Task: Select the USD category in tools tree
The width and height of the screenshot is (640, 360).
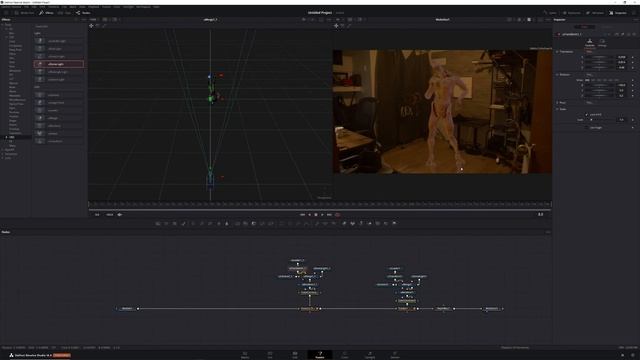Action: click(12, 137)
